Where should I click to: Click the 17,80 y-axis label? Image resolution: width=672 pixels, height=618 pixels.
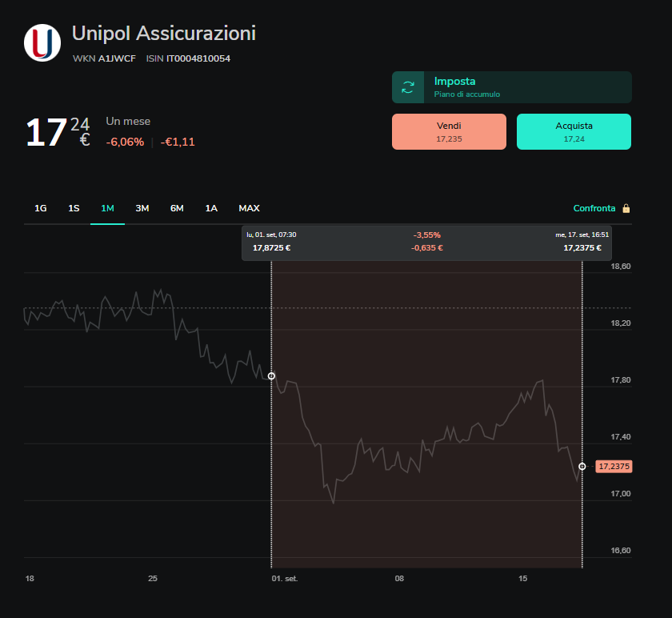[621, 380]
